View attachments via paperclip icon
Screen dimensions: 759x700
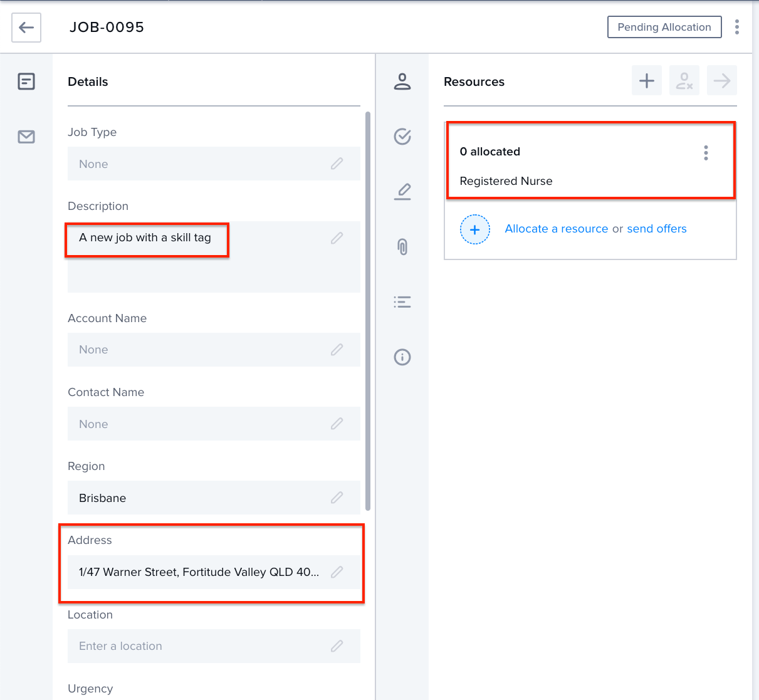pyautogui.click(x=402, y=247)
